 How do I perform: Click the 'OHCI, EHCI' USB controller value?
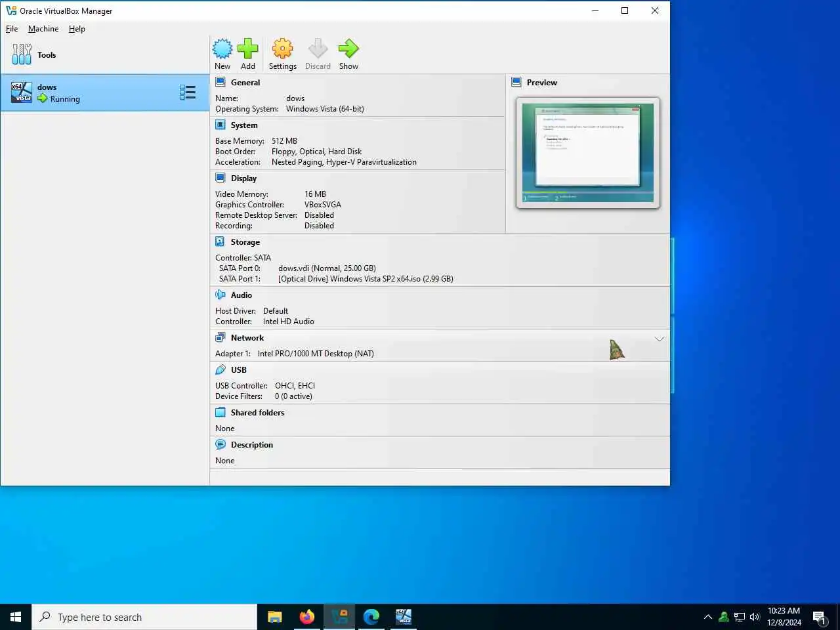click(x=295, y=386)
